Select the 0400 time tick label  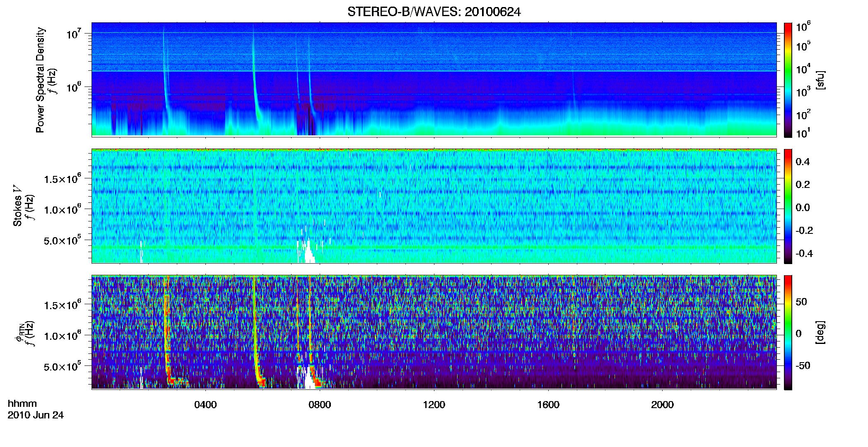(205, 404)
